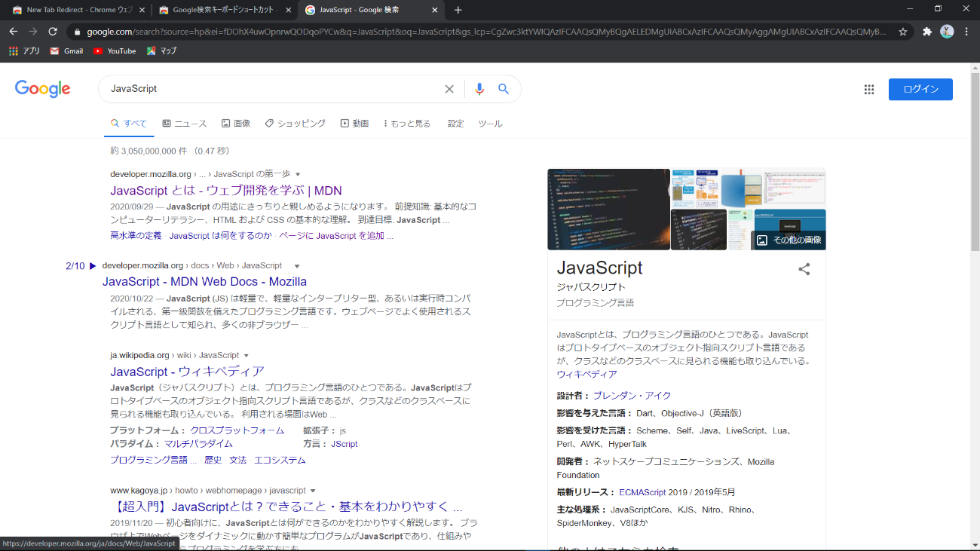Click the Chrome extensions puzzle icon
Screen dimensions: 980x551
point(926,32)
